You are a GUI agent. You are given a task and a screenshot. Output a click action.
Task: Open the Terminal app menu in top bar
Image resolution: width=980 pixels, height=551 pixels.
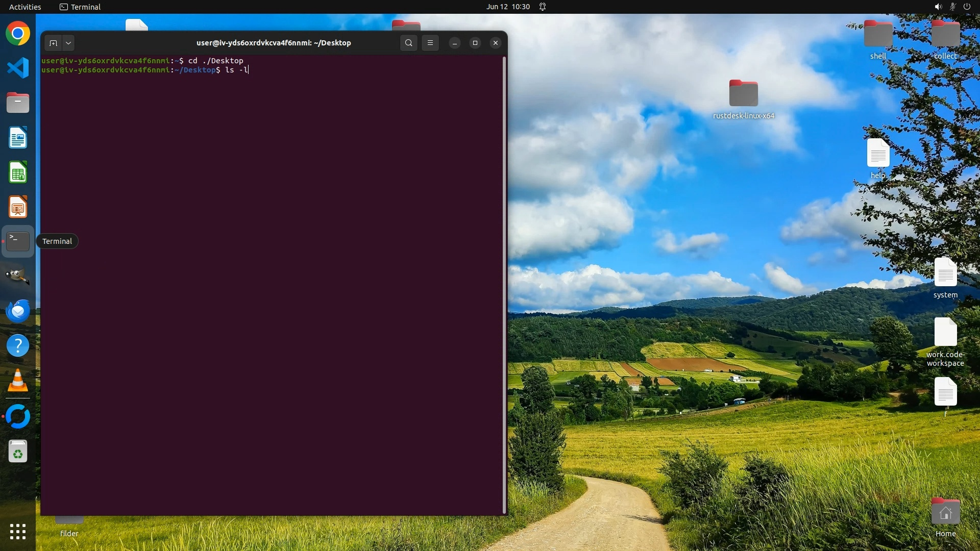coord(80,7)
